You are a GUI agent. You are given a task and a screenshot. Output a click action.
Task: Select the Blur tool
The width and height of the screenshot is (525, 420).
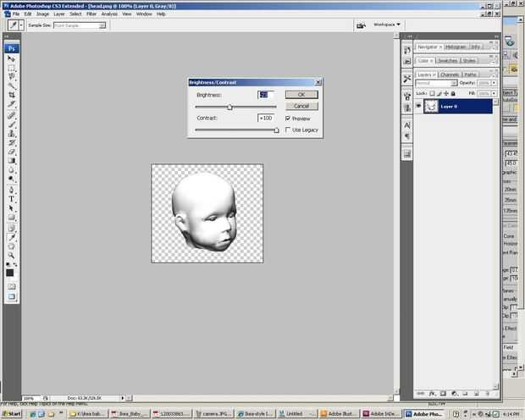(11, 170)
